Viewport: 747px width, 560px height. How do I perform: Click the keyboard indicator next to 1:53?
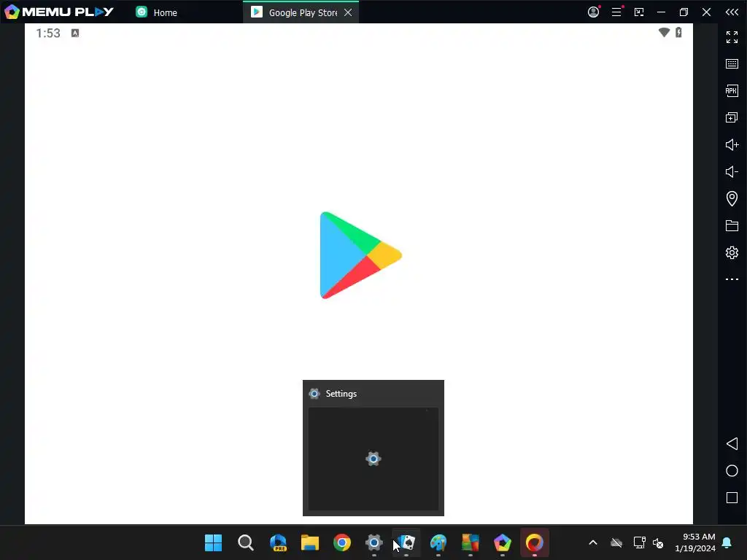tap(75, 33)
